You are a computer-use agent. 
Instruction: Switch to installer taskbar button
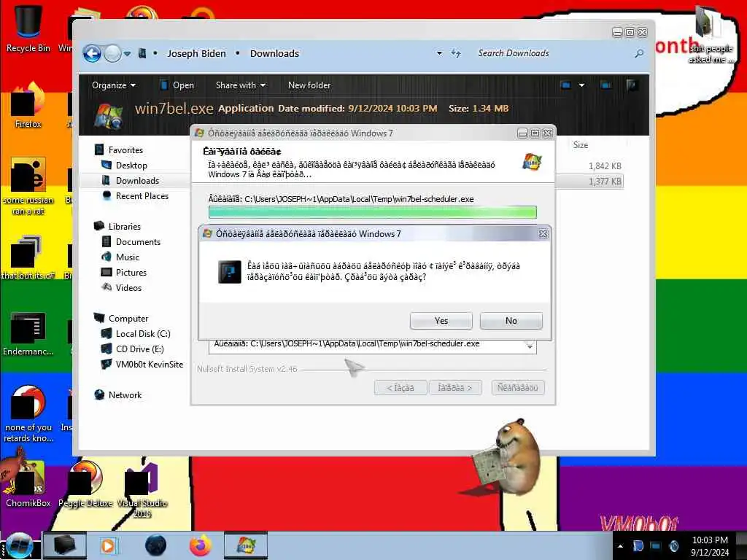245,545
